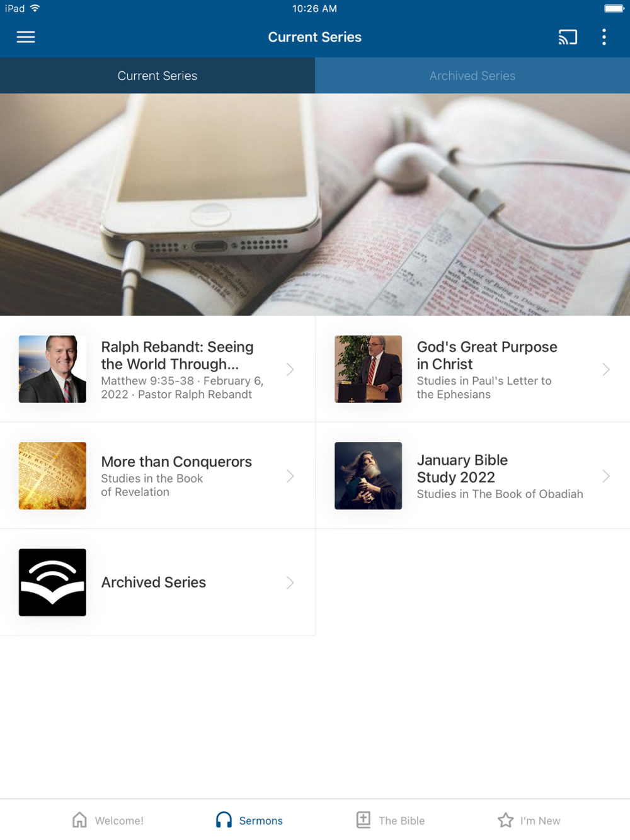The height and width of the screenshot is (840, 630).
Task: Tap the Sermons headphones icon
Action: (224, 820)
